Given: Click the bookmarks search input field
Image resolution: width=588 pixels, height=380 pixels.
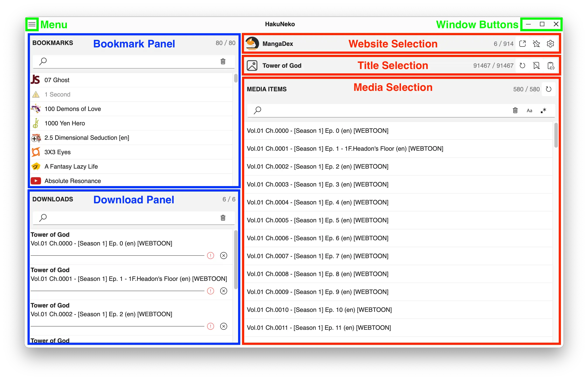Looking at the screenshot, I should pos(131,61).
